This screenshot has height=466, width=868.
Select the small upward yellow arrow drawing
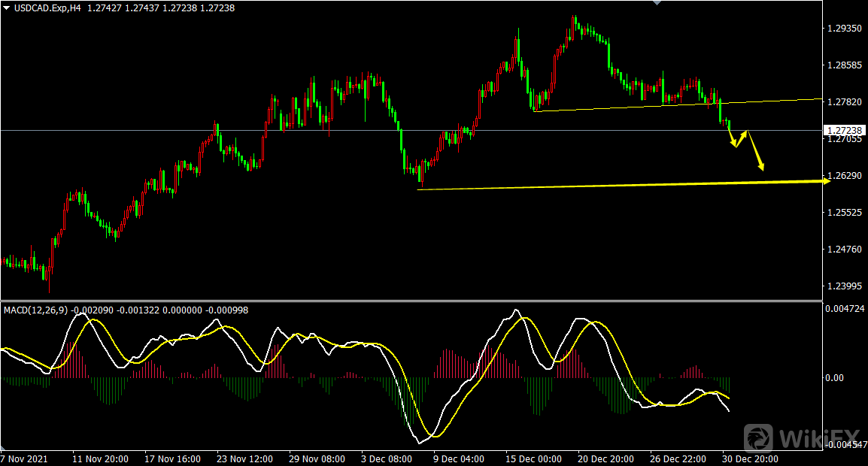[741, 138]
